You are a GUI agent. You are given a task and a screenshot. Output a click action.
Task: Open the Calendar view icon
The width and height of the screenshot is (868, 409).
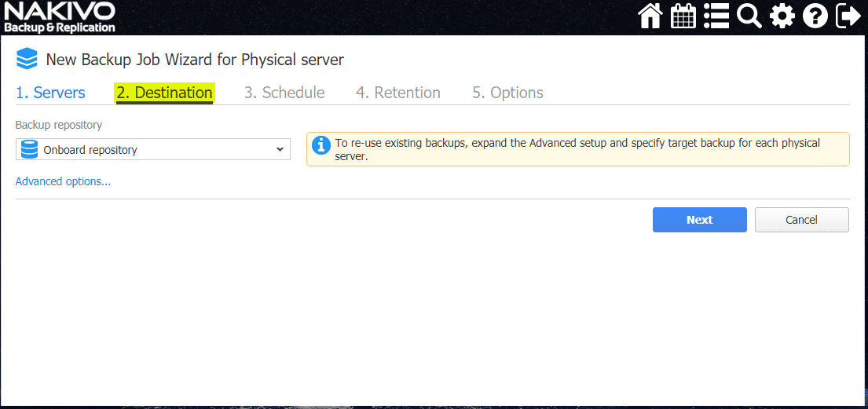point(683,16)
